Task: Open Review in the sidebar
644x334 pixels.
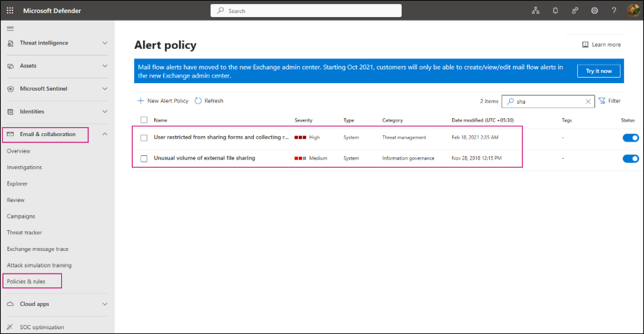Action: (x=16, y=200)
